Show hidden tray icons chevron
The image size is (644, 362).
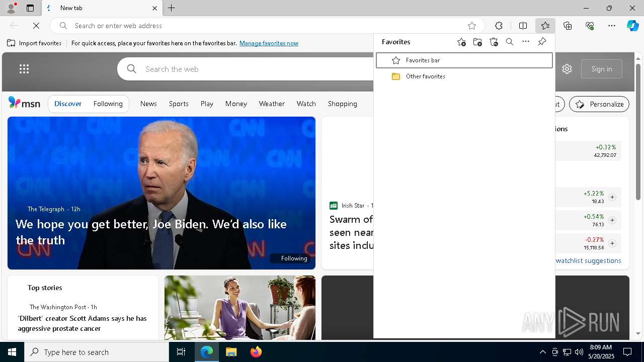click(542, 352)
